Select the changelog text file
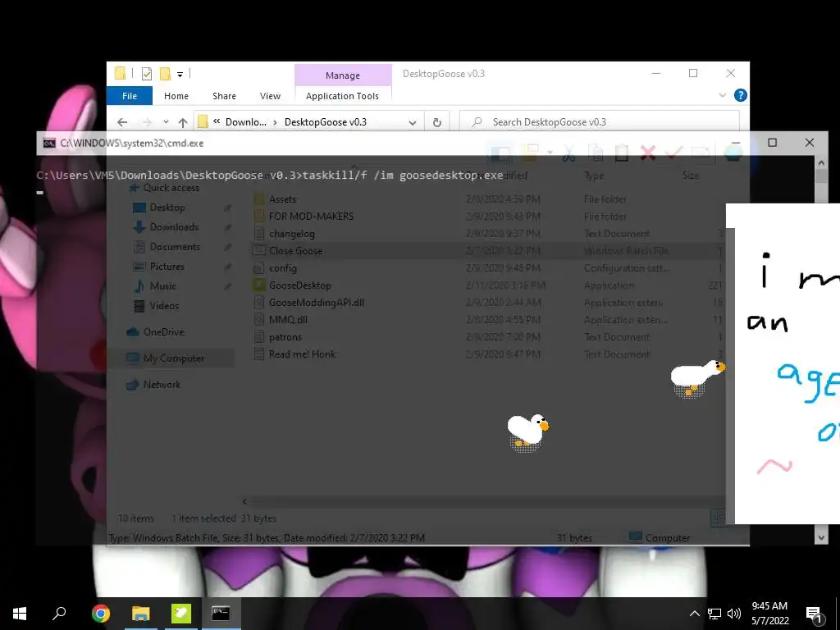 coord(291,234)
